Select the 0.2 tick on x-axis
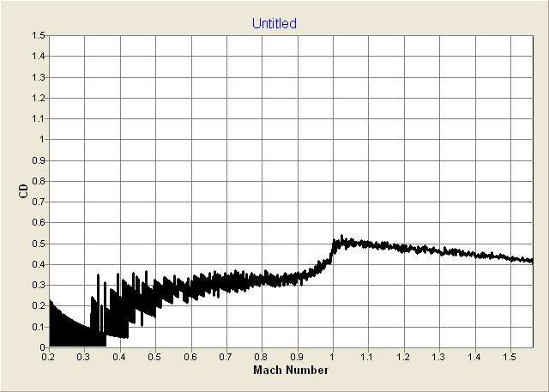The height and width of the screenshot is (392, 549). (x=50, y=356)
